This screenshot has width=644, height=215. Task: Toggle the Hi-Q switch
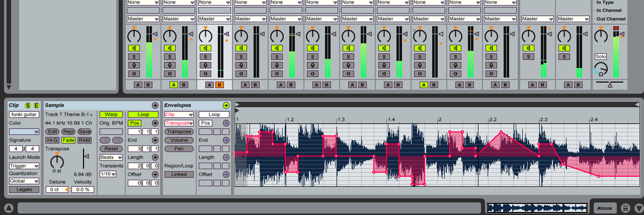pyautogui.click(x=52, y=140)
